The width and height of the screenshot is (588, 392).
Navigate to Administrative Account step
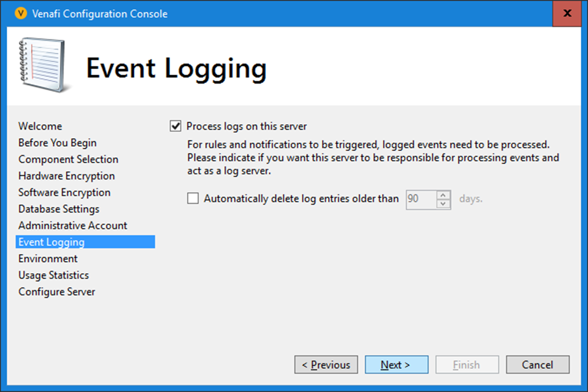[73, 226]
